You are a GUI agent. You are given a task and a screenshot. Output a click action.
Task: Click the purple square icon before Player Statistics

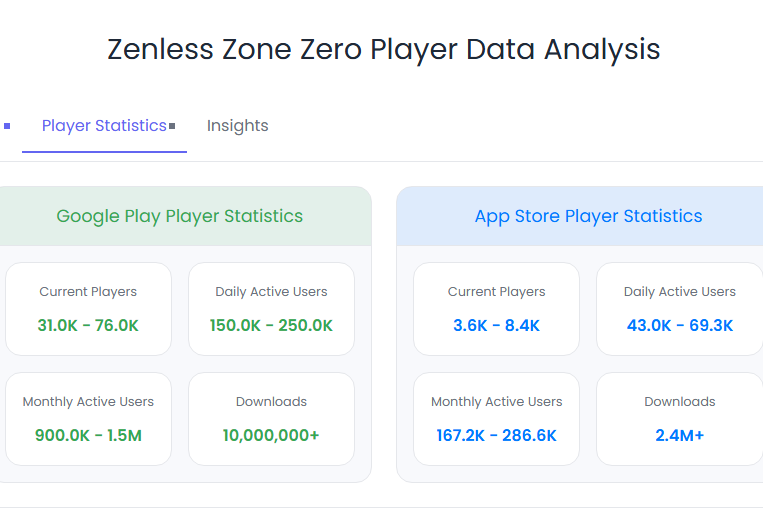click(7, 126)
